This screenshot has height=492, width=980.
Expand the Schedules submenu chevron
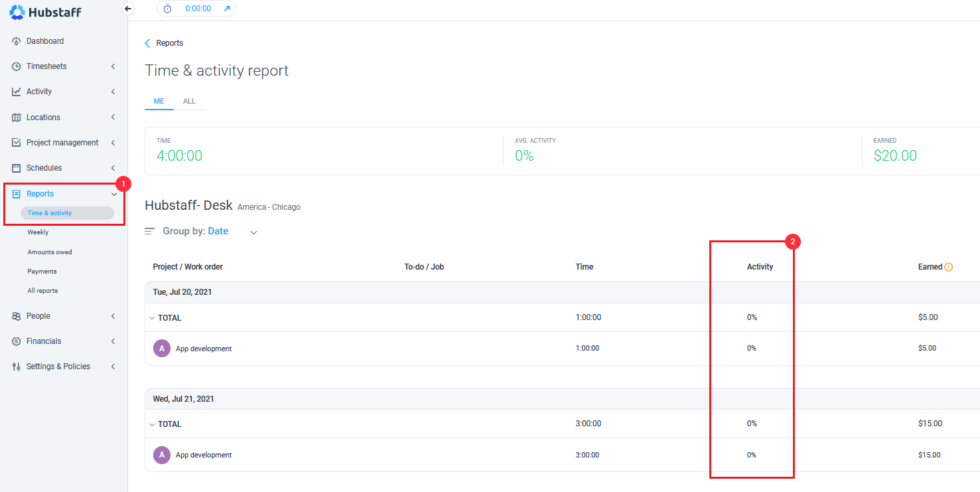point(113,168)
